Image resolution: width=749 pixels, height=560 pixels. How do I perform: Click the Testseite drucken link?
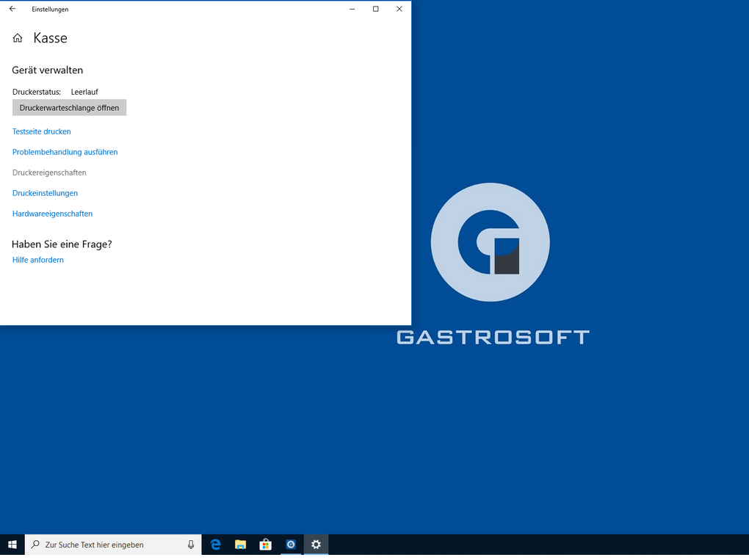[42, 131]
